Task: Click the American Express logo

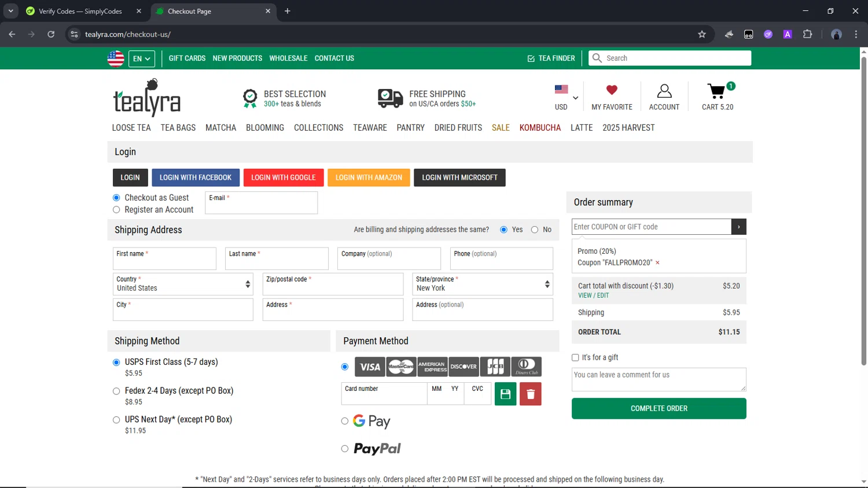Action: coord(432,367)
